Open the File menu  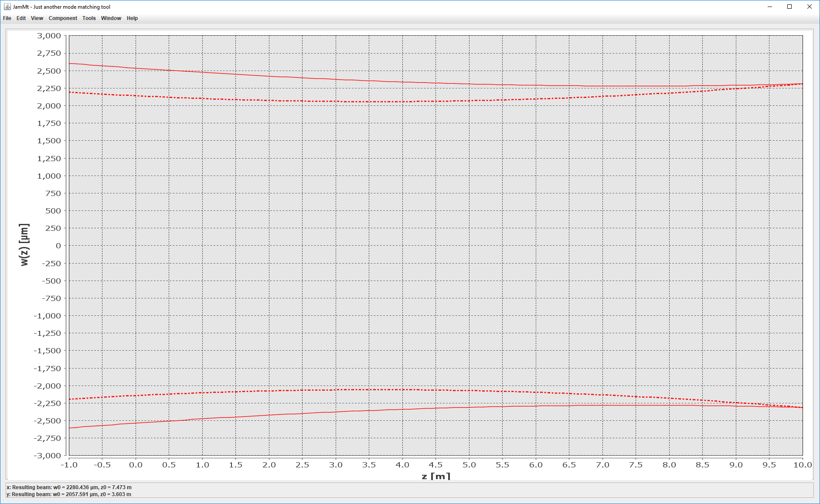pos(7,18)
